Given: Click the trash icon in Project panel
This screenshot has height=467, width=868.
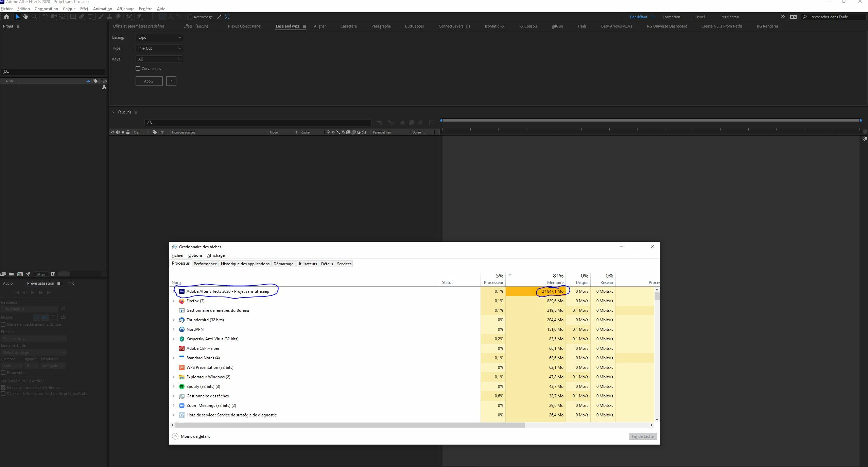Looking at the screenshot, I should [x=53, y=274].
